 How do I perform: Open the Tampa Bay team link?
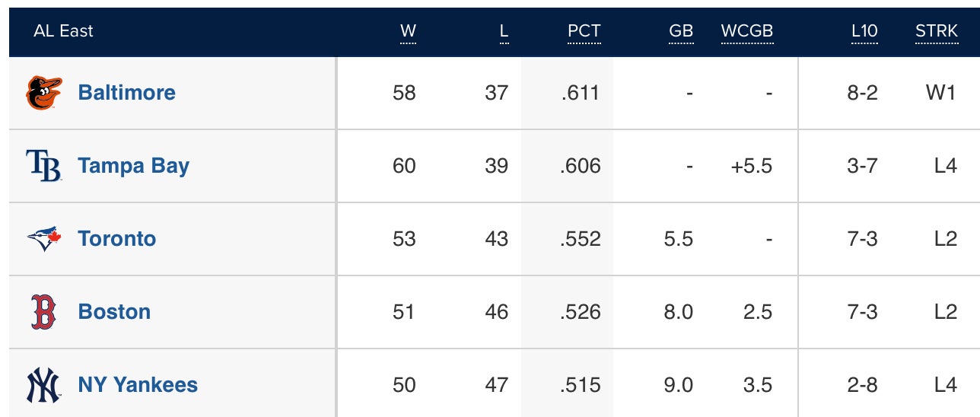[x=133, y=166]
